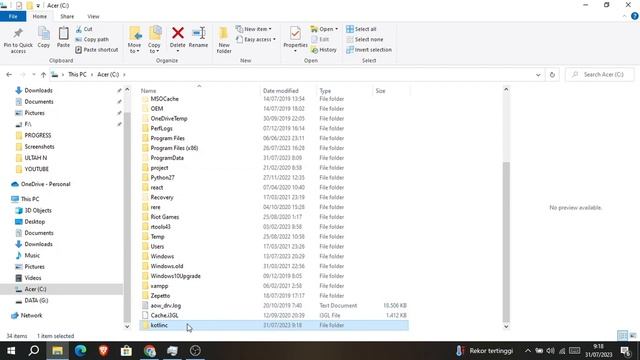Select the Windows.old folder
The height and width of the screenshot is (360, 640).
(167, 266)
